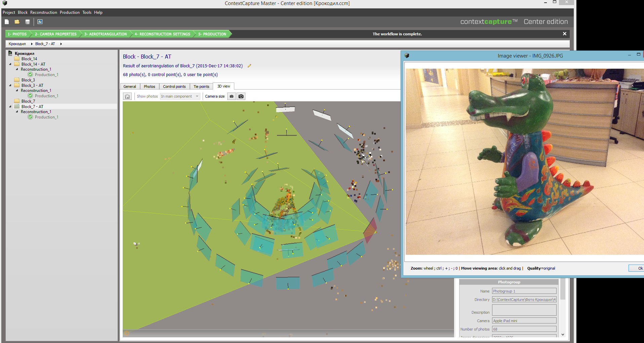Select the 3D view tab
The width and height of the screenshot is (644, 343).
[224, 86]
